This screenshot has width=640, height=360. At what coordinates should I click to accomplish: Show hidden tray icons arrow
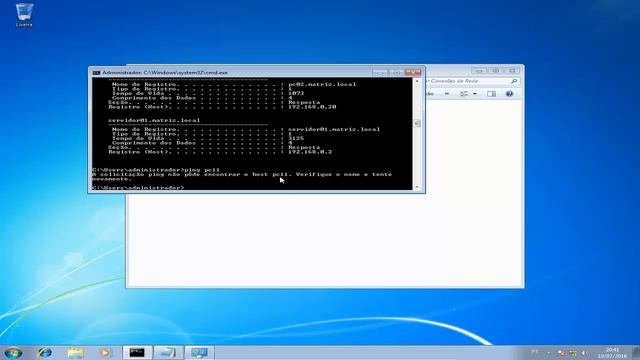tap(549, 353)
